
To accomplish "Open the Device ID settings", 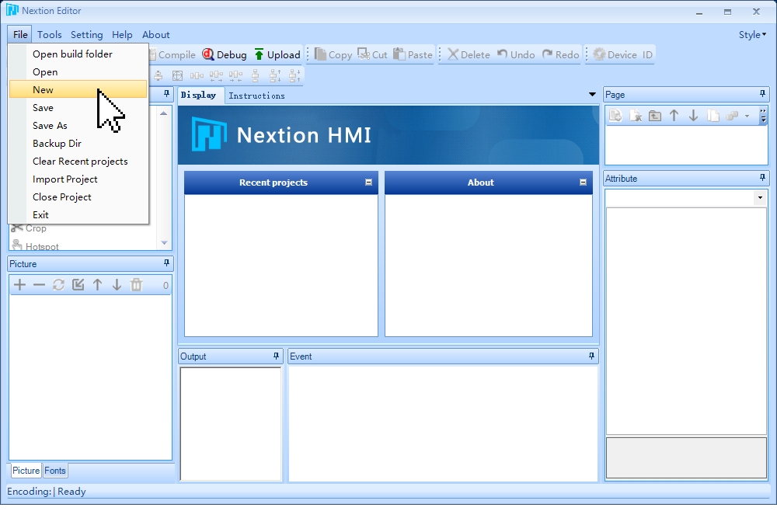I will (623, 54).
